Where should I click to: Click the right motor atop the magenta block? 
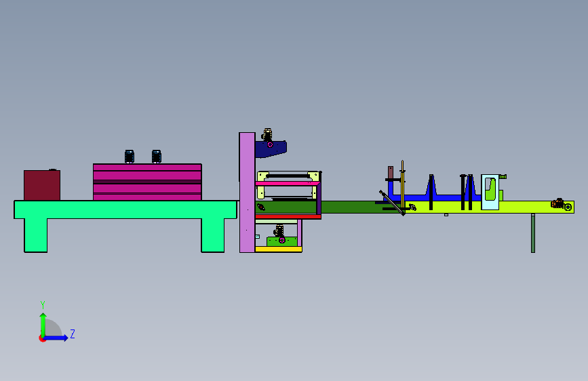[157, 157]
